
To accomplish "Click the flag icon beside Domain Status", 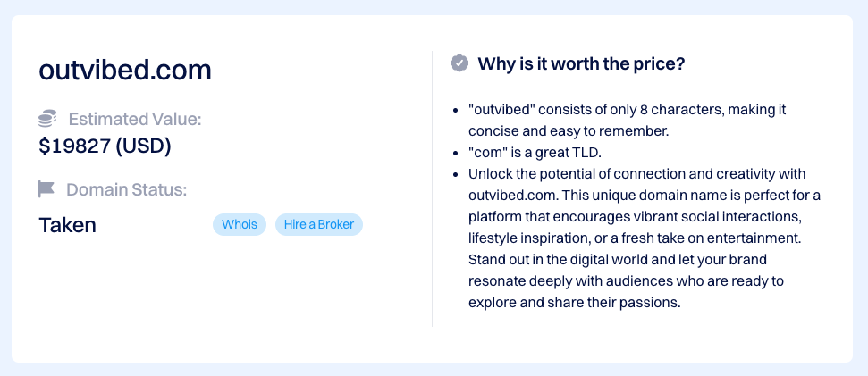I will point(46,189).
